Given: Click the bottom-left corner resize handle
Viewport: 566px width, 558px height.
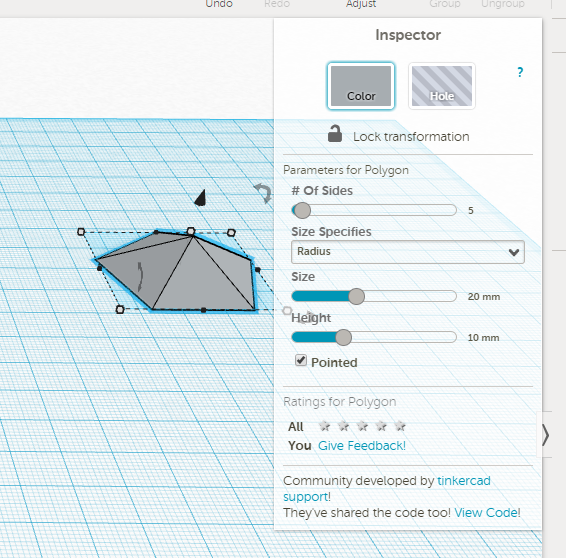Looking at the screenshot, I should [120, 309].
